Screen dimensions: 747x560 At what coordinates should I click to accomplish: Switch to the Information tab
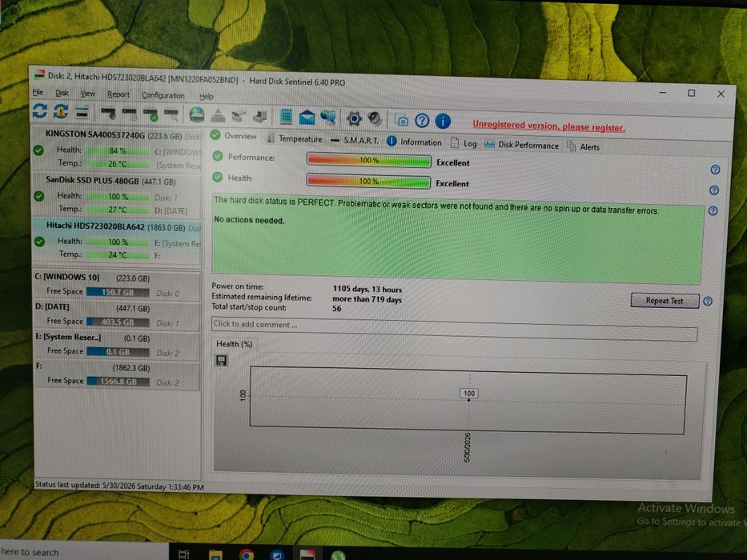[414, 142]
